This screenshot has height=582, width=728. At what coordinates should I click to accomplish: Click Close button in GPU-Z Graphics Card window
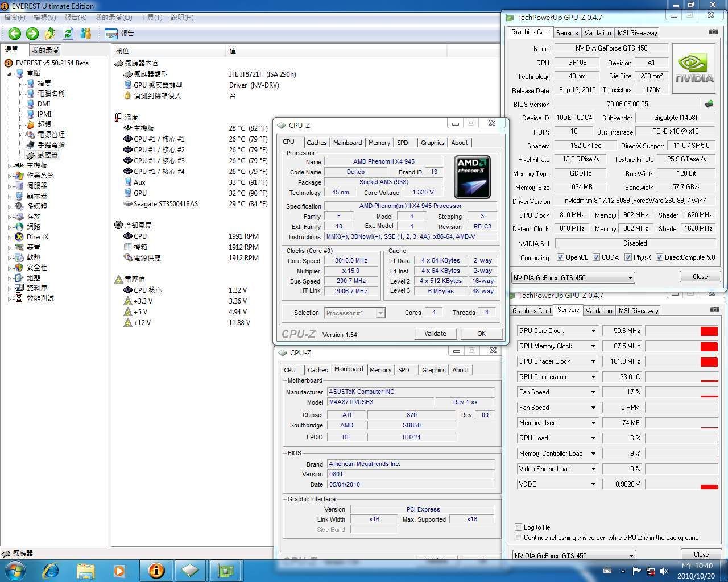(700, 277)
